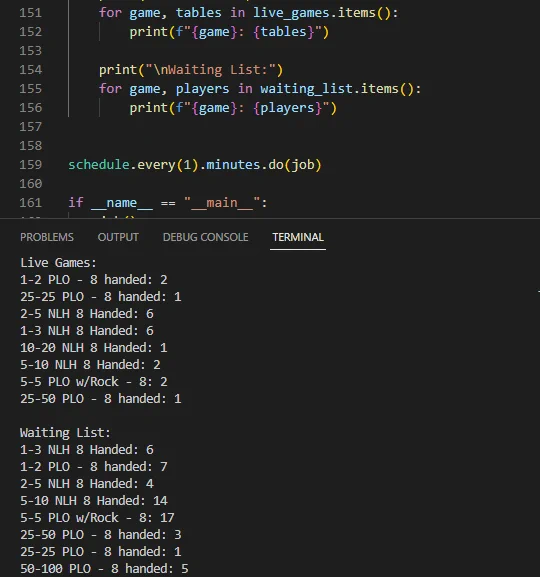The image size is (540, 577).
Task: Click terminal line '50-100 PLO - 8 handed: 5'
Action: 104,569
